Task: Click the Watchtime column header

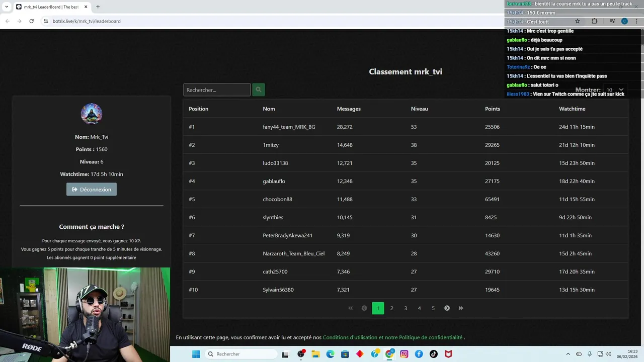Action: coord(572,109)
